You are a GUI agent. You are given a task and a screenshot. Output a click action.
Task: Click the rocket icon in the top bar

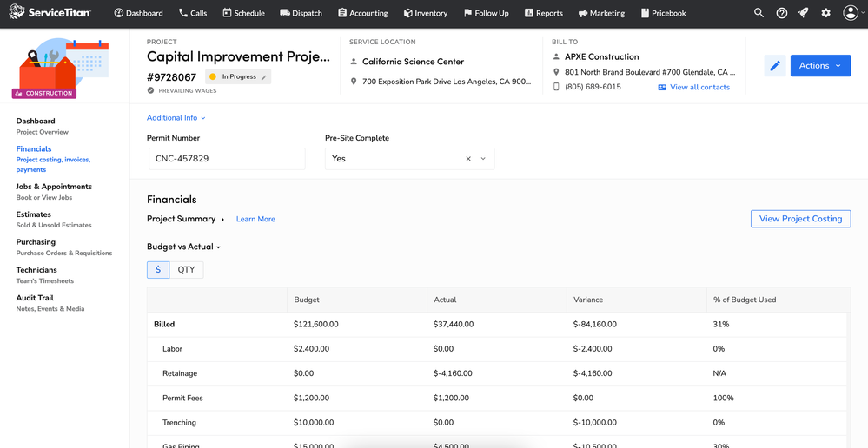[x=803, y=13]
